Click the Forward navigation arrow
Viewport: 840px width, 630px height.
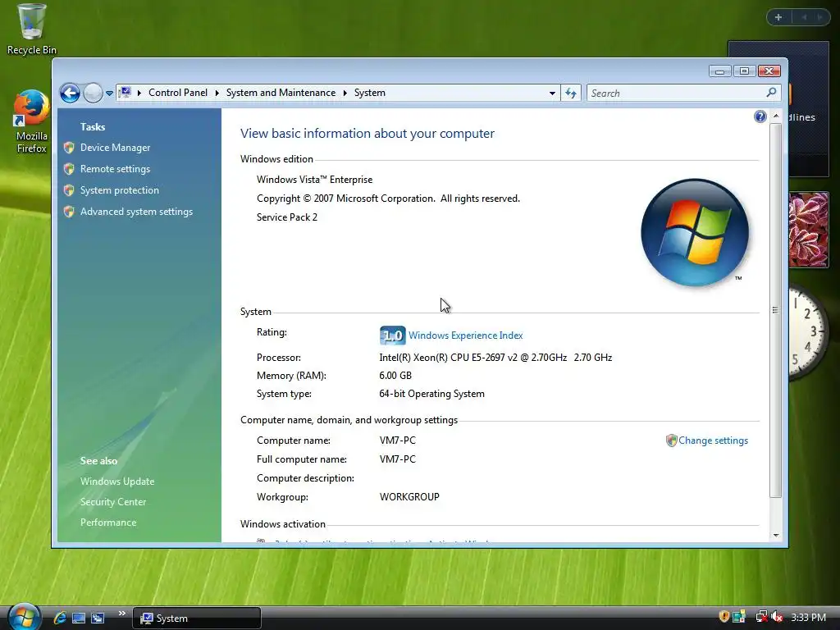pos(93,94)
